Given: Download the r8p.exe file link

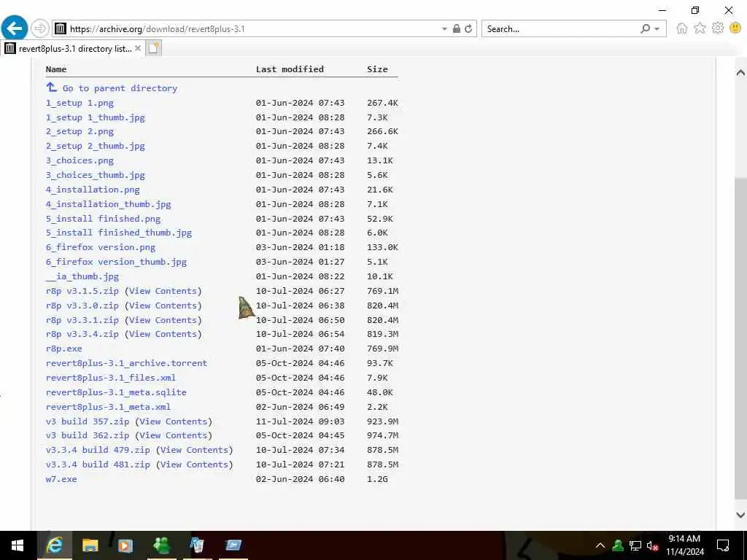Looking at the screenshot, I should [x=64, y=349].
